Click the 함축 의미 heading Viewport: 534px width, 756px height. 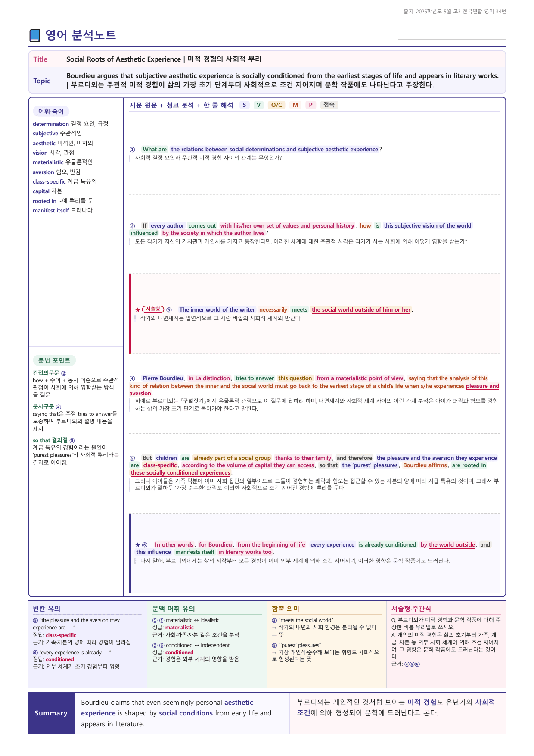pyautogui.click(x=286, y=609)
